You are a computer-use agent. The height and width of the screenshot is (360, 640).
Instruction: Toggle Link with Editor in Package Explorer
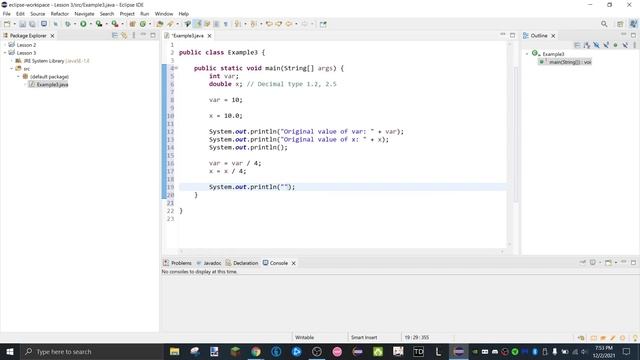[x=124, y=36]
